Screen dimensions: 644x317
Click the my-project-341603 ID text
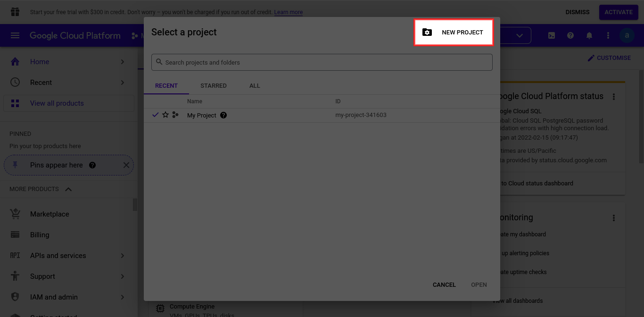361,115
